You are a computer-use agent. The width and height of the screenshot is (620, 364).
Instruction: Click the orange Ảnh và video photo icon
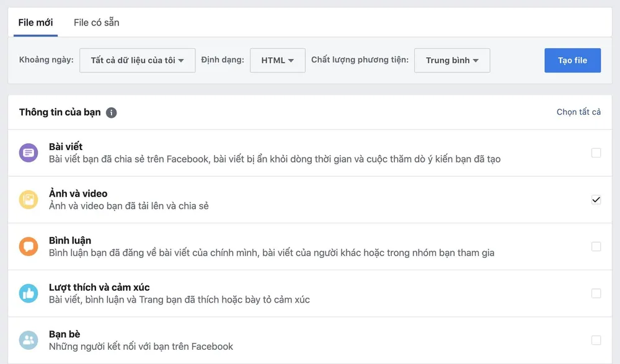[x=29, y=200]
